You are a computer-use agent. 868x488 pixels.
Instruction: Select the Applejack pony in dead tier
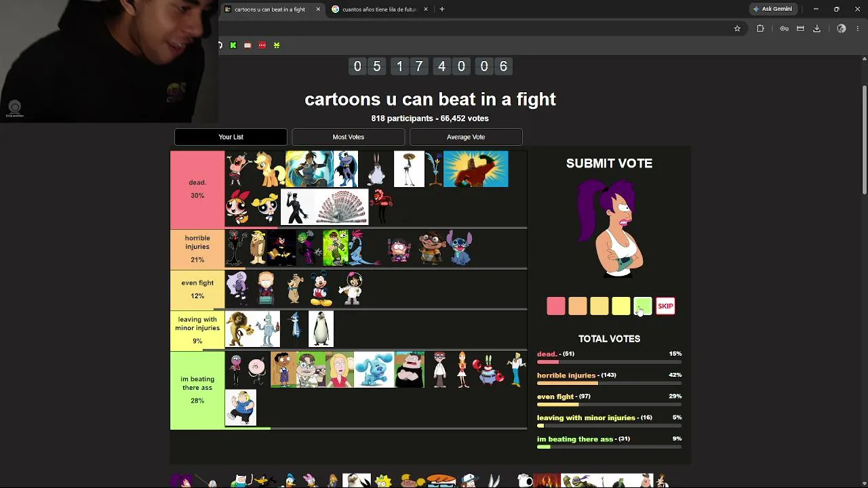269,169
